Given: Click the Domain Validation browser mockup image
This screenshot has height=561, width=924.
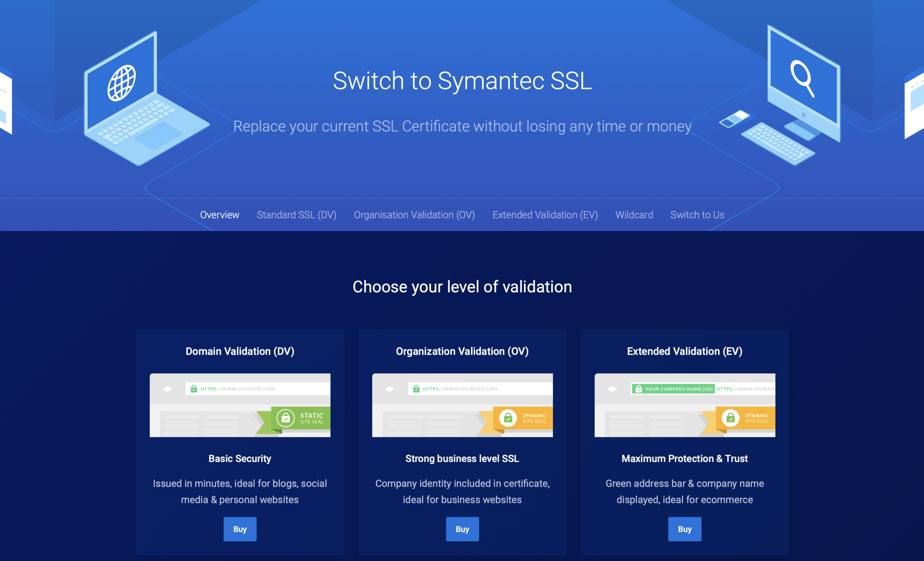Looking at the screenshot, I should pos(240,405).
